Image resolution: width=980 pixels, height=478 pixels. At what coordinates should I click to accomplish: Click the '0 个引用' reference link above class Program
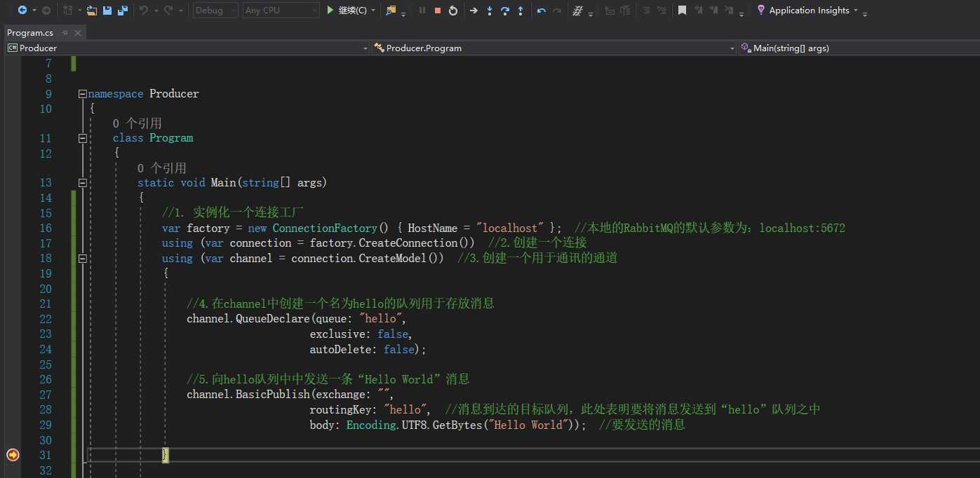[137, 123]
